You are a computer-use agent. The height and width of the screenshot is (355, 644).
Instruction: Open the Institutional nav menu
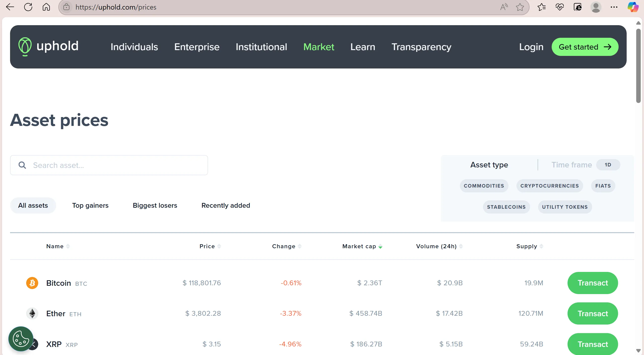pos(261,47)
